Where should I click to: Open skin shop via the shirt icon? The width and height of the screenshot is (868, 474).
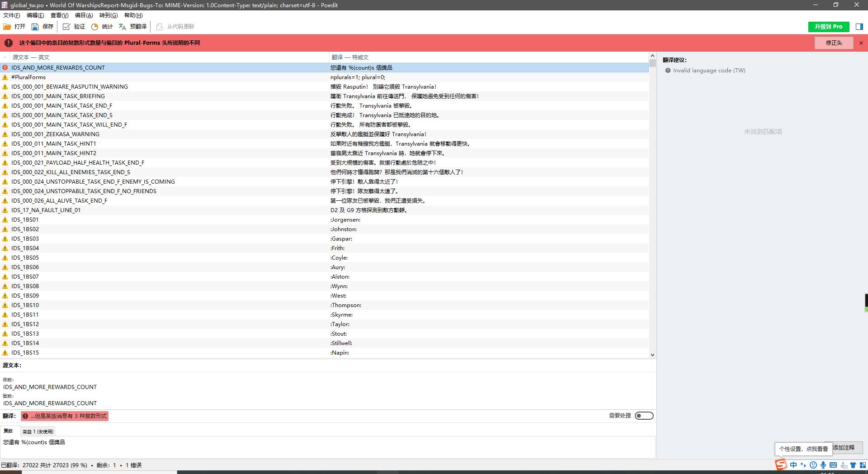coord(853,465)
